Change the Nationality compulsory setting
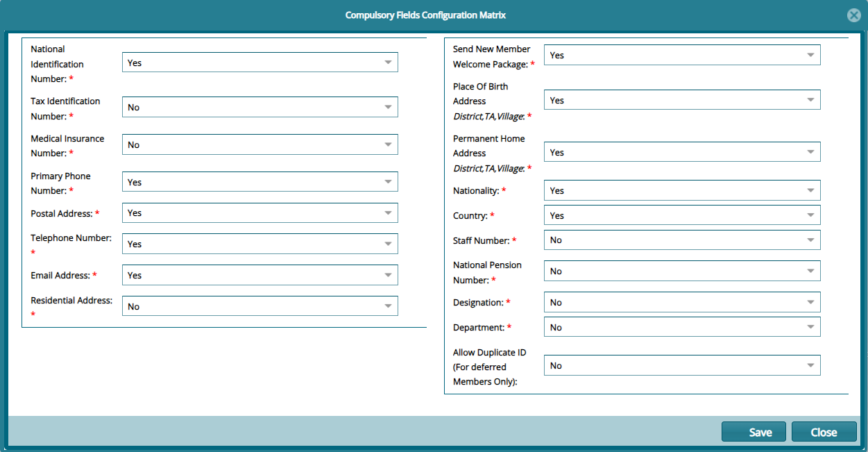 point(809,190)
